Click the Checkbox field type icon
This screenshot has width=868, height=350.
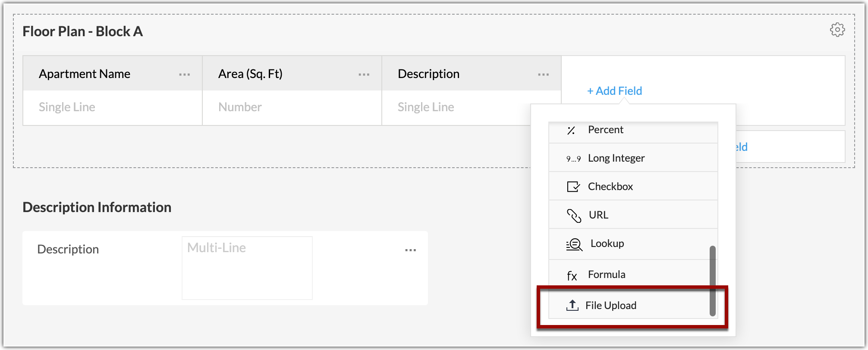(x=573, y=186)
